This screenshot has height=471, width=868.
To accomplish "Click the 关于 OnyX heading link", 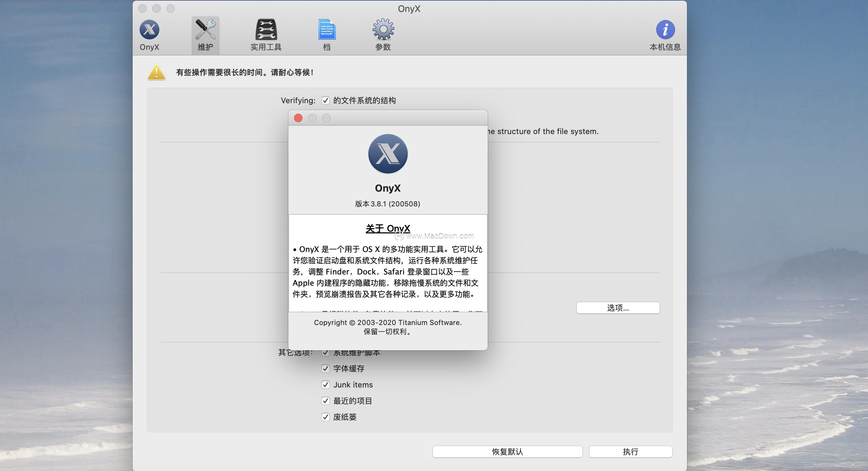I will 388,228.
